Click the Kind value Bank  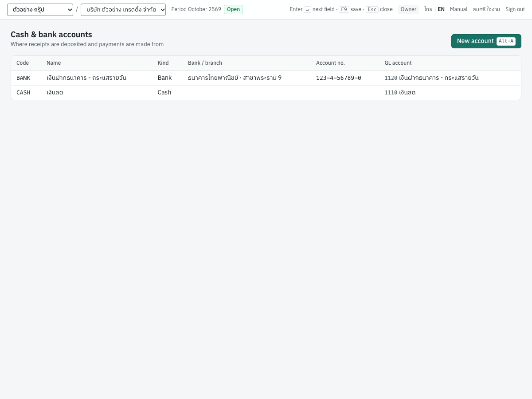pyautogui.click(x=164, y=78)
